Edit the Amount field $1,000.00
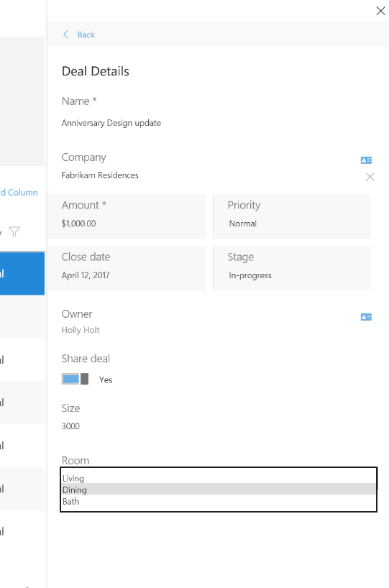The image size is (389, 588). 127,216
